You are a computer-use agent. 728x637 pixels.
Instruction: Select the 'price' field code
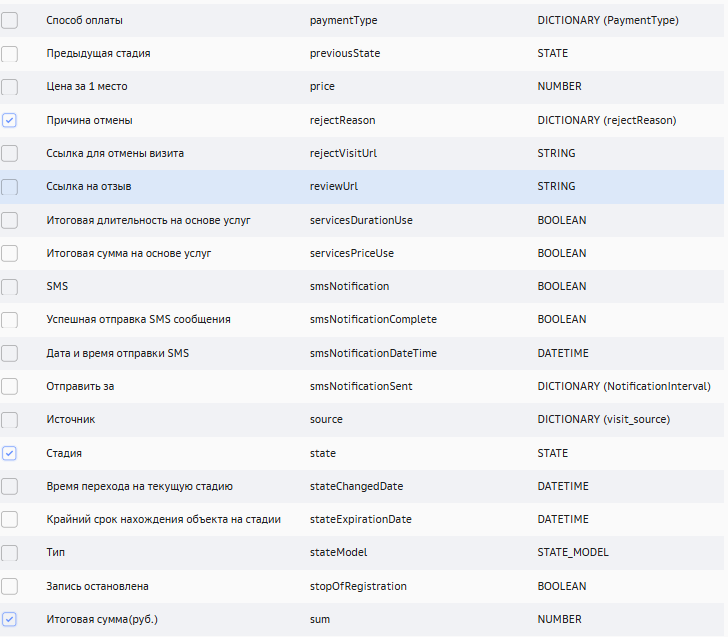pyautogui.click(x=322, y=86)
